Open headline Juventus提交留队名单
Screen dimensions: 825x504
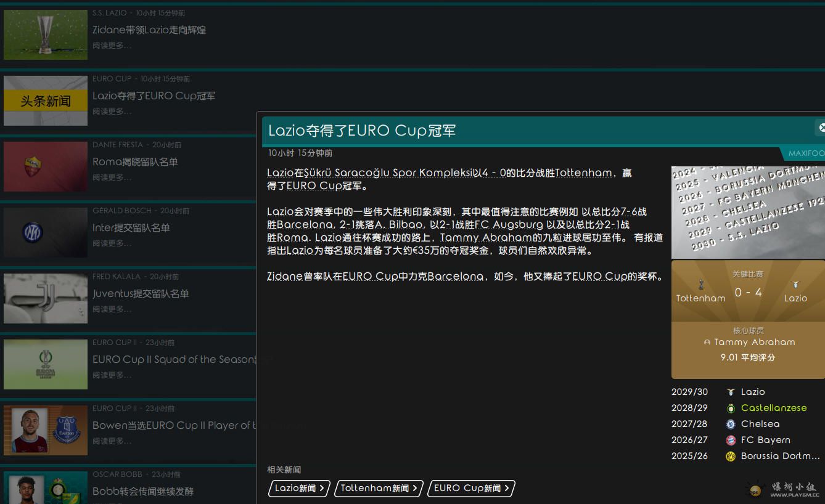point(141,294)
